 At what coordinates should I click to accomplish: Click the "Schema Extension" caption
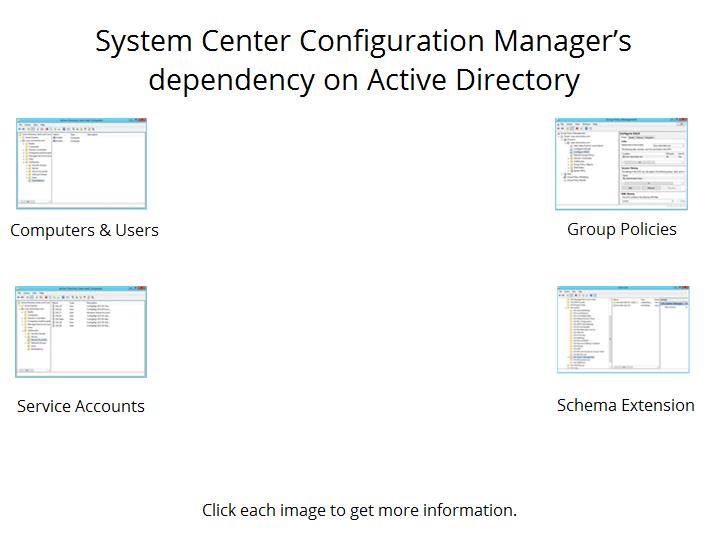point(625,405)
